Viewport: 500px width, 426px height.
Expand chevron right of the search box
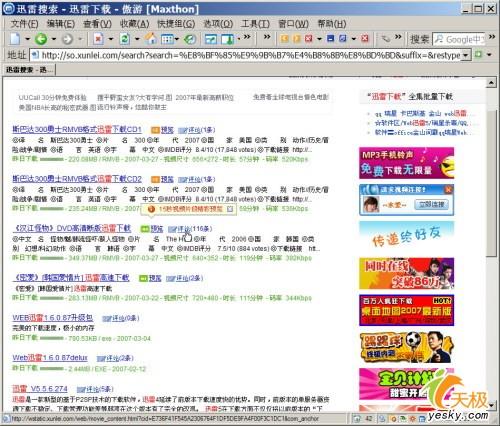[x=492, y=37]
